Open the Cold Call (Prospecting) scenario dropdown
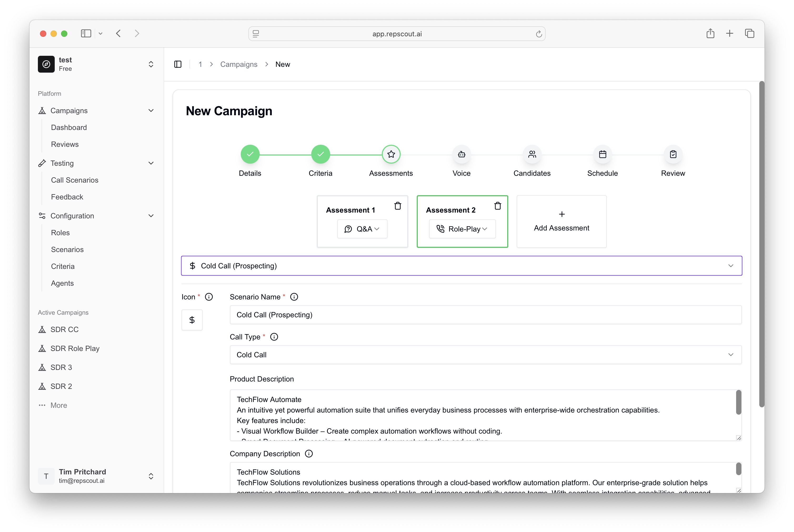 (x=462, y=266)
